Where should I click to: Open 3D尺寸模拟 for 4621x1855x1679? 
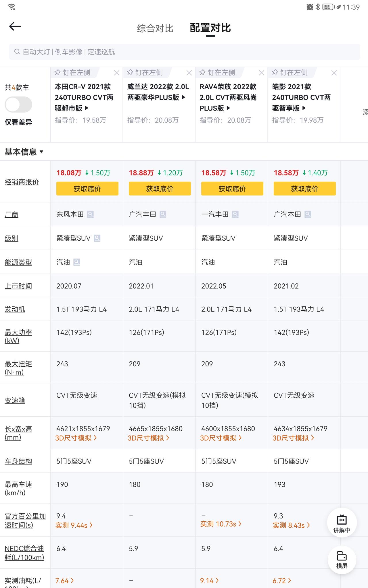[76, 438]
